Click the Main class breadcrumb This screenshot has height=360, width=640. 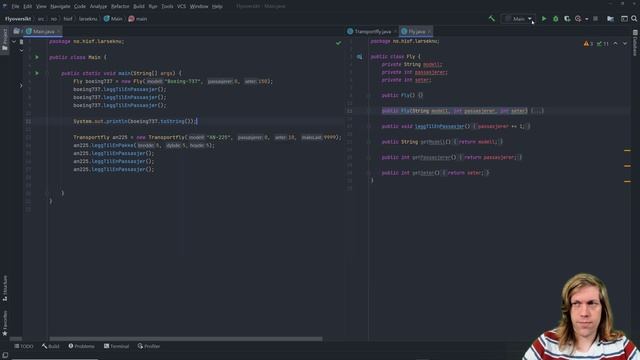[113, 19]
